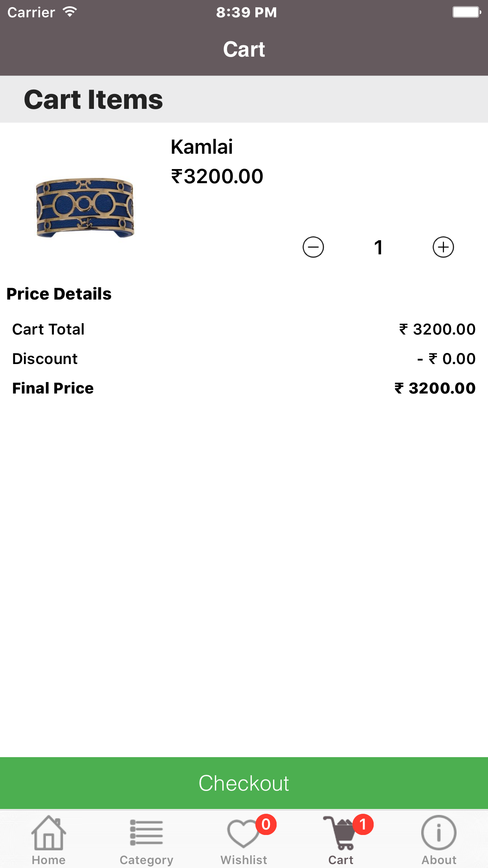Click the quantity number 1

[x=378, y=248]
